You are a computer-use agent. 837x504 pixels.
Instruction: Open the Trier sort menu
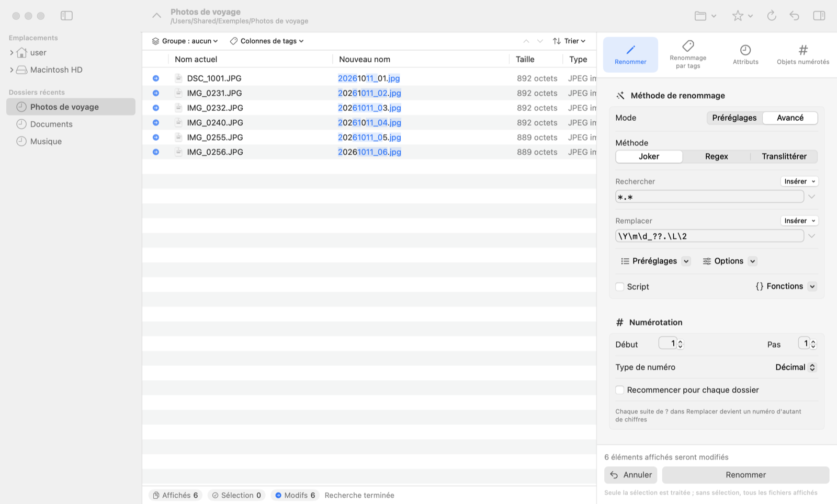tap(569, 41)
